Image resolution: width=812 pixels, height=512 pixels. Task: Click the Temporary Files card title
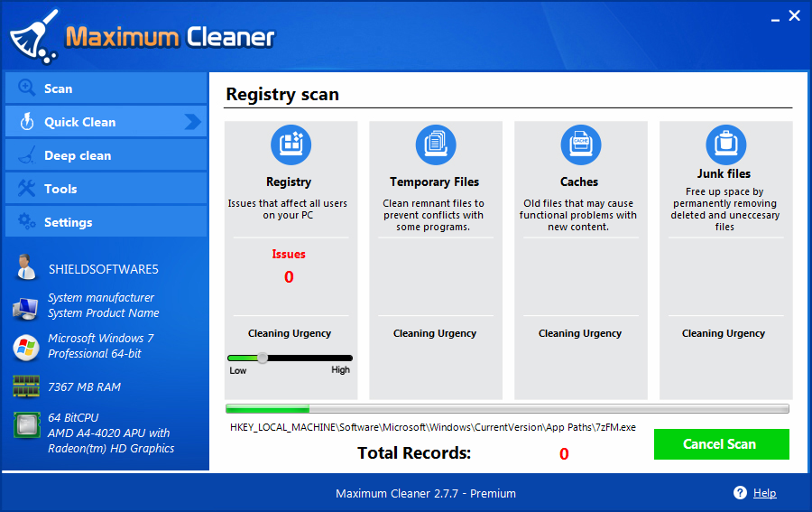tap(435, 182)
